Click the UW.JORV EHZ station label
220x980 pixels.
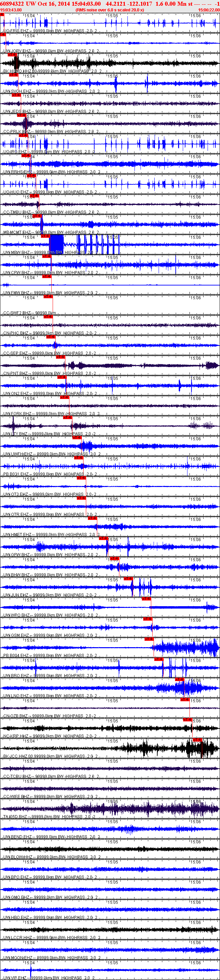pyautogui.click(x=51, y=51)
